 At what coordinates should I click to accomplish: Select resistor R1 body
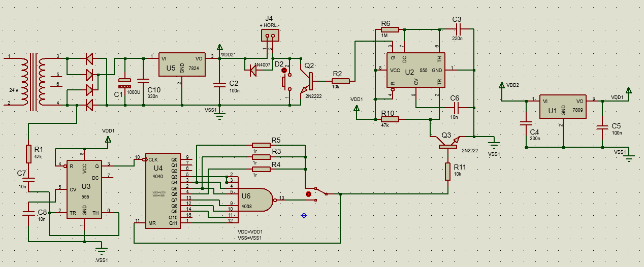29,154
